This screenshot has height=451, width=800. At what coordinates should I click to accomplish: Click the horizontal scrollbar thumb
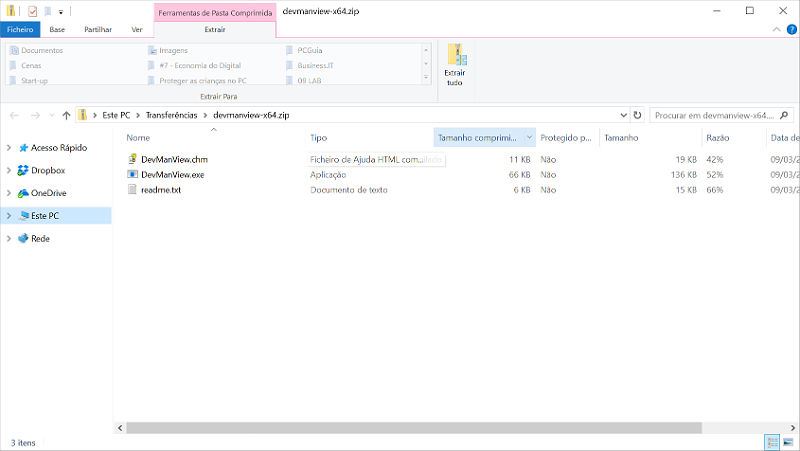tap(414, 428)
